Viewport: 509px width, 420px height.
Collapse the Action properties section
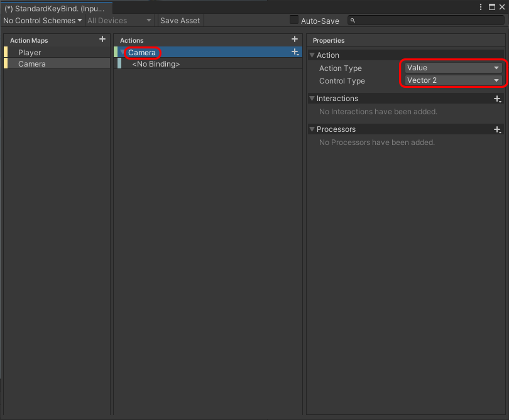pos(312,55)
